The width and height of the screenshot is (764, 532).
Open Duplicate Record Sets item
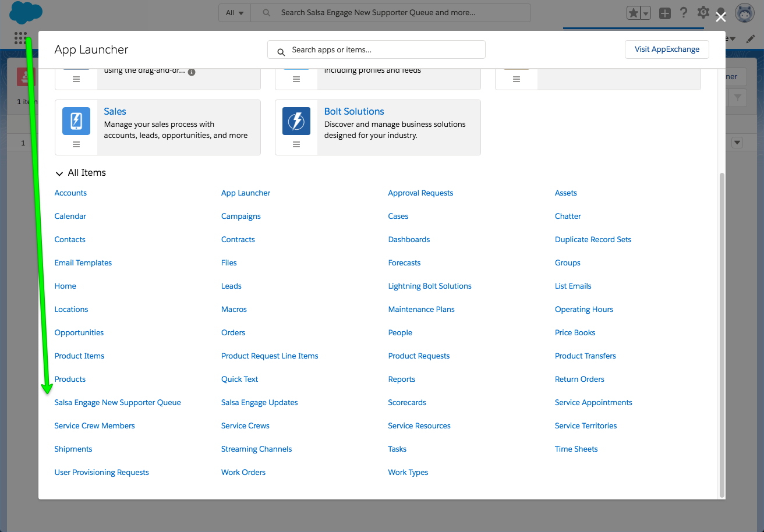pos(593,239)
